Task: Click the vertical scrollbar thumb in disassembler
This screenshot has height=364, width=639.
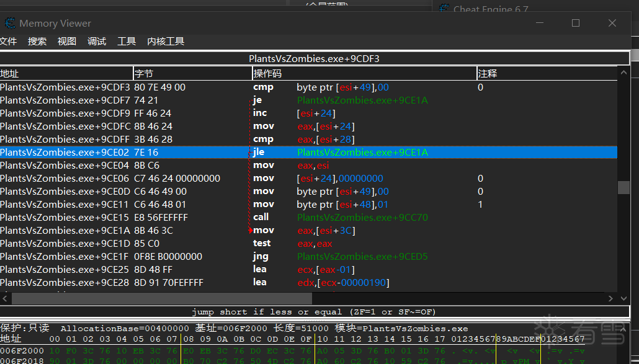Action: click(x=623, y=187)
